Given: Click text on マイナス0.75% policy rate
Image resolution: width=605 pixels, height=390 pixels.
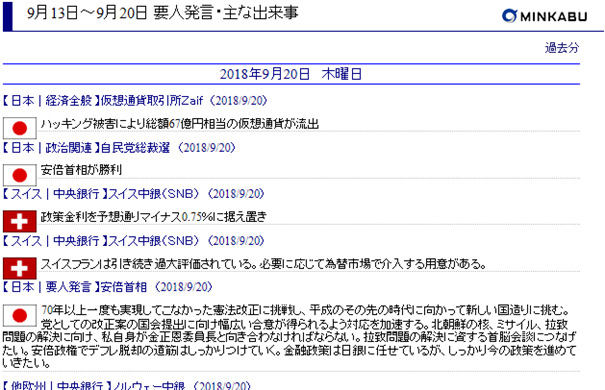Looking at the screenshot, I should (x=154, y=217).
